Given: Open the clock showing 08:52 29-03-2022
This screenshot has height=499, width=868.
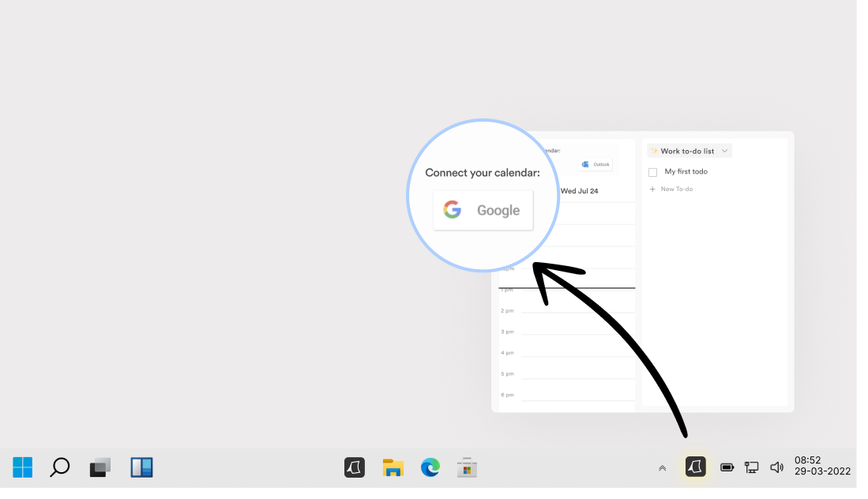Looking at the screenshot, I should [822, 466].
